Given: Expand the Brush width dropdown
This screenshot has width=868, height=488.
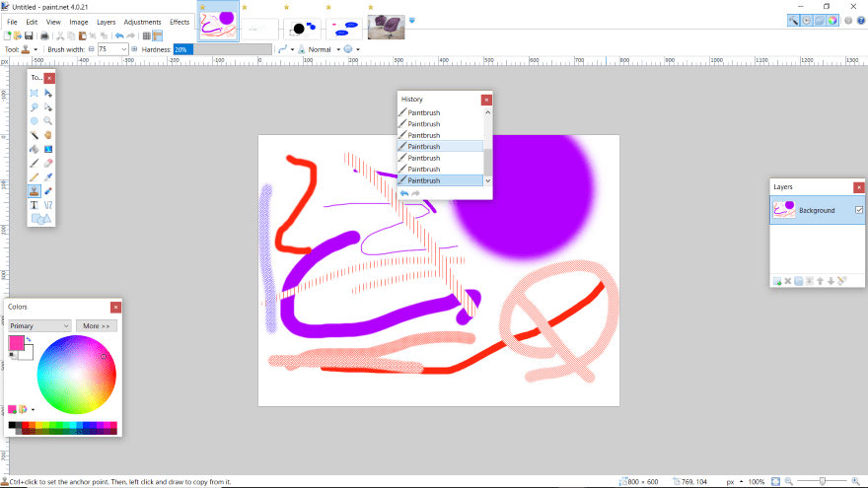Looking at the screenshot, I should [123, 49].
